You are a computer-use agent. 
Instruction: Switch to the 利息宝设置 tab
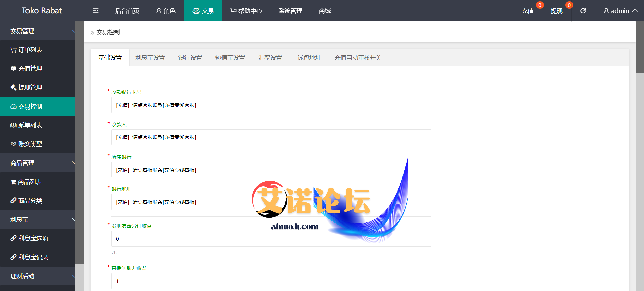[x=150, y=58]
